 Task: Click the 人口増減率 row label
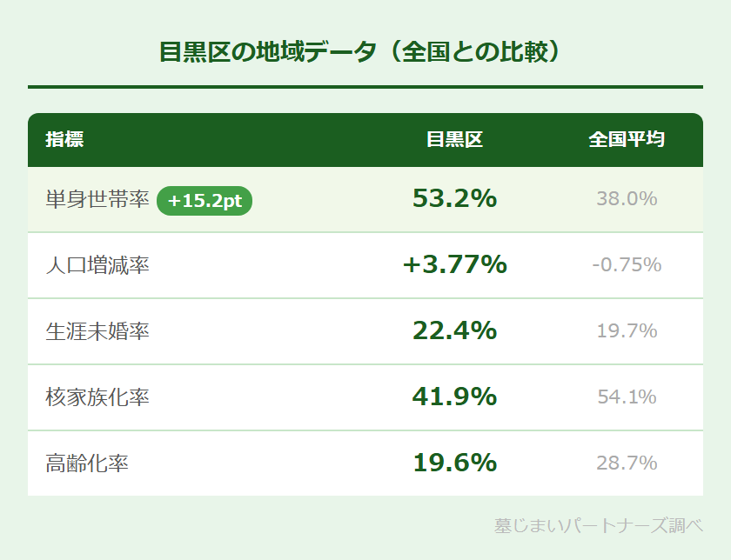tap(97, 265)
